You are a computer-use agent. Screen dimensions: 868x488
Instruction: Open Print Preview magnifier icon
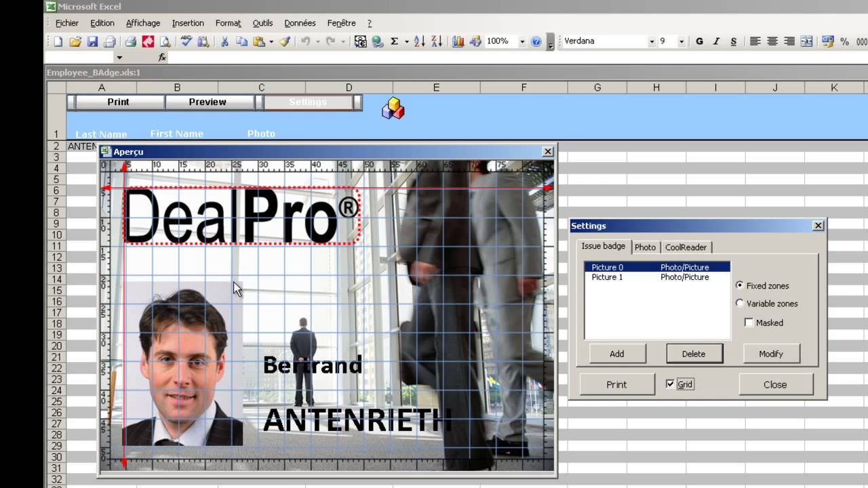point(165,41)
